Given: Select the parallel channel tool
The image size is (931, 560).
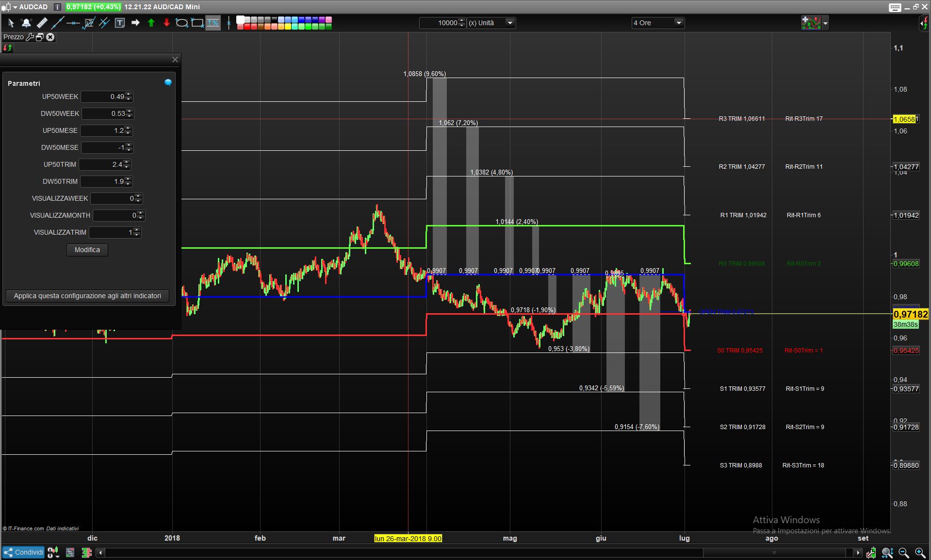Looking at the screenshot, I should 104,23.
